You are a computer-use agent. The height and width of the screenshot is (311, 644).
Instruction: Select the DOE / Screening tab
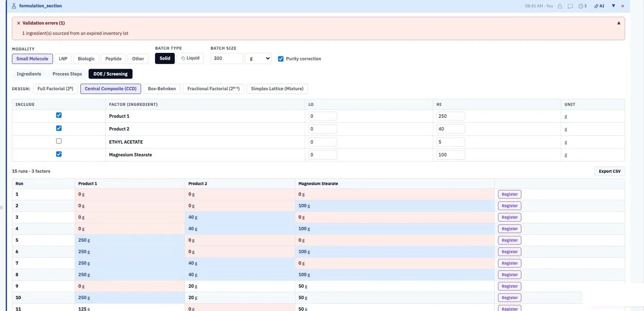[x=110, y=74]
